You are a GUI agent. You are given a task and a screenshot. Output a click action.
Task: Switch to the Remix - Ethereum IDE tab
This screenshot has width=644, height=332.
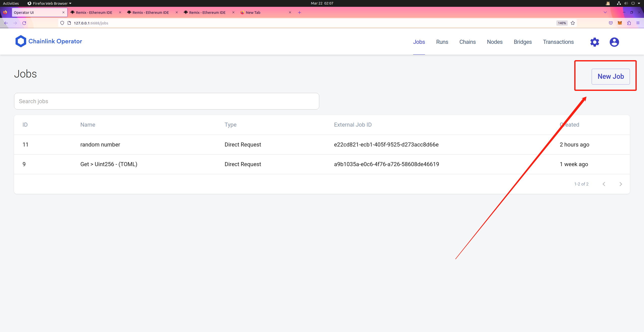click(94, 12)
